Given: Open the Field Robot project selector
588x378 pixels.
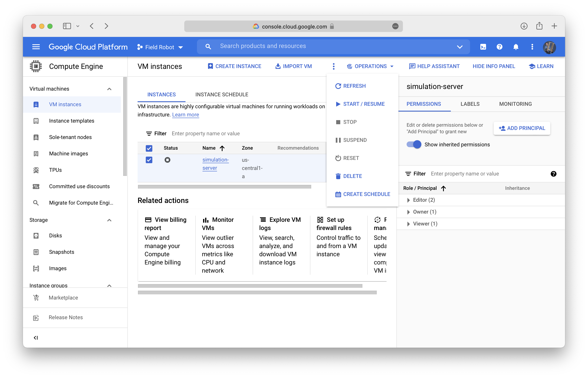Looking at the screenshot, I should (160, 47).
